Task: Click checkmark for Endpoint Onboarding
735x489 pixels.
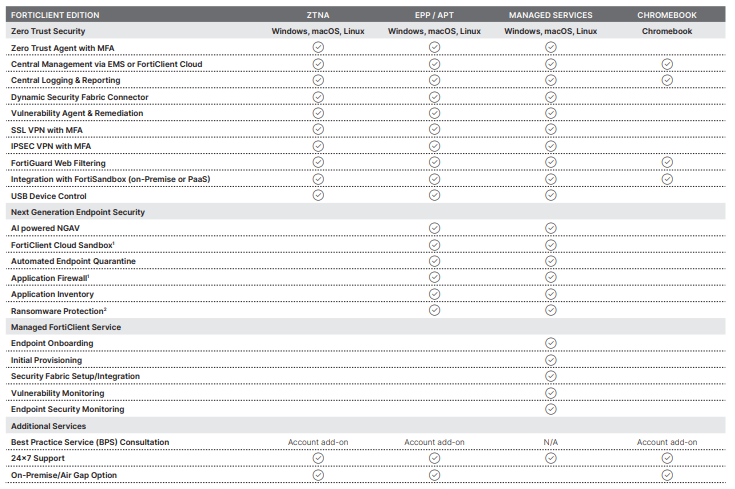Action: pyautogui.click(x=551, y=343)
